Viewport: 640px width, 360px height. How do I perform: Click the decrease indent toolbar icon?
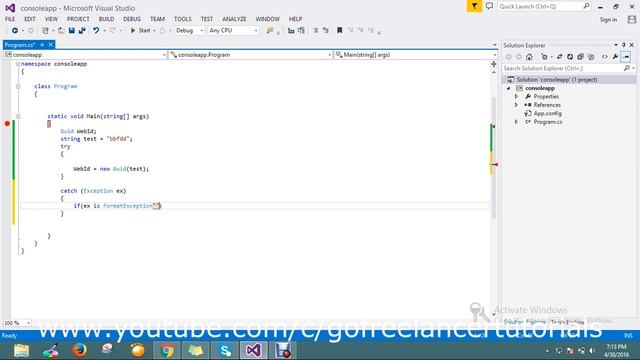(x=291, y=31)
